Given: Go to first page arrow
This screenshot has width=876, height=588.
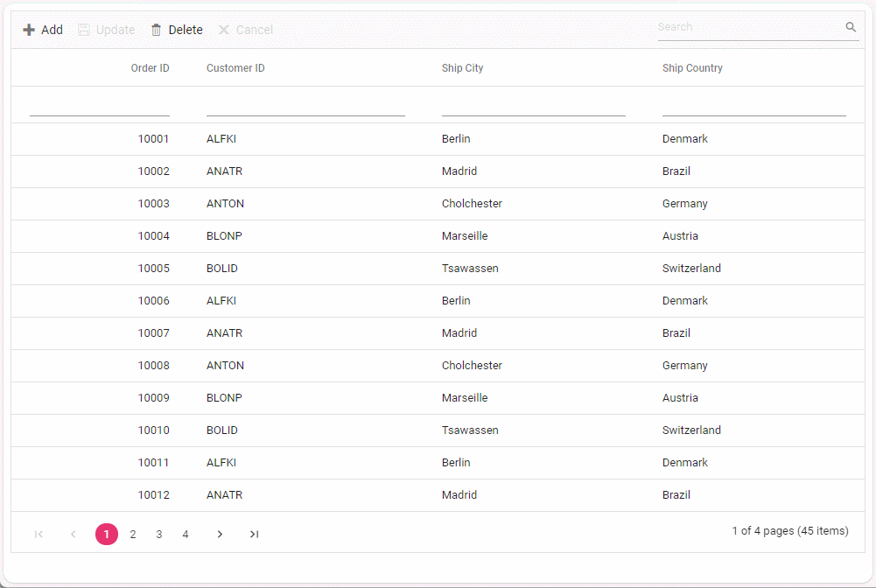Looking at the screenshot, I should click(39, 535).
